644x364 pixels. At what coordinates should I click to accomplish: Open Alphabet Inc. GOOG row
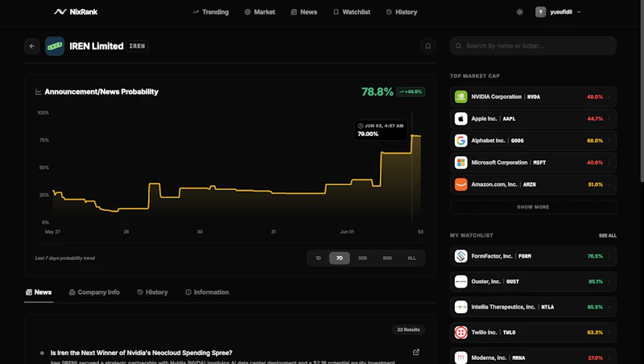(x=533, y=140)
